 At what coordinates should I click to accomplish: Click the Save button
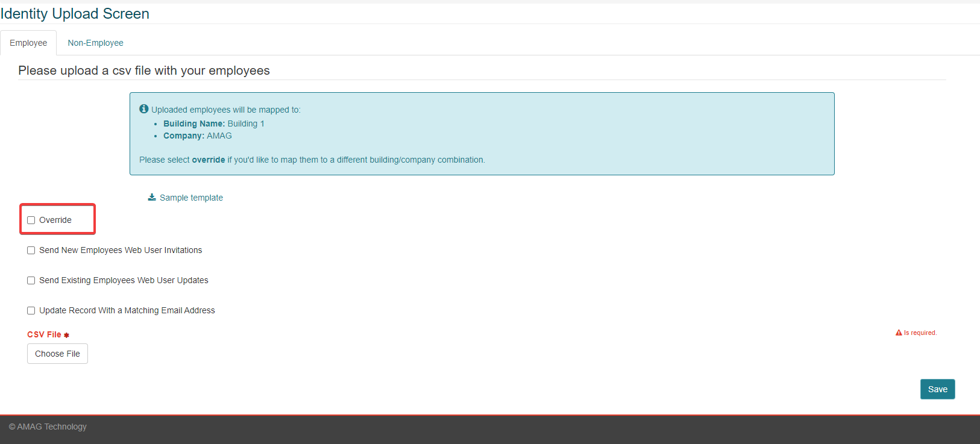coord(937,389)
